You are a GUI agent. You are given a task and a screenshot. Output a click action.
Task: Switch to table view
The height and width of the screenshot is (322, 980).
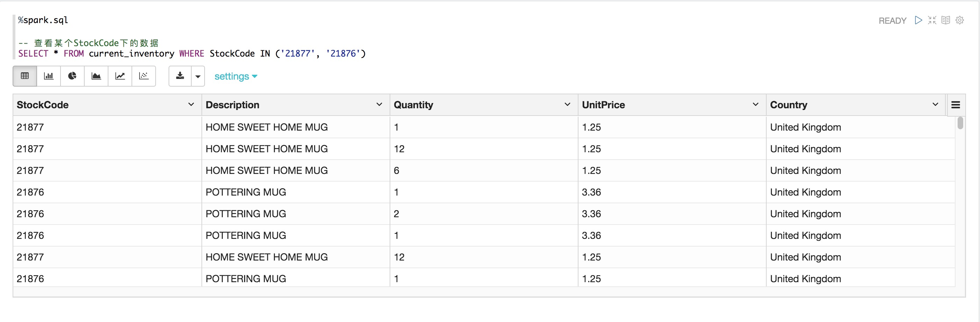point(25,76)
